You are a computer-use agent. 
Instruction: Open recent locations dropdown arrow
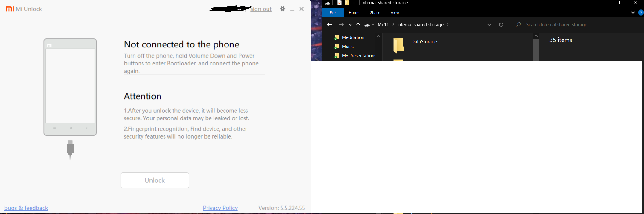point(350,25)
